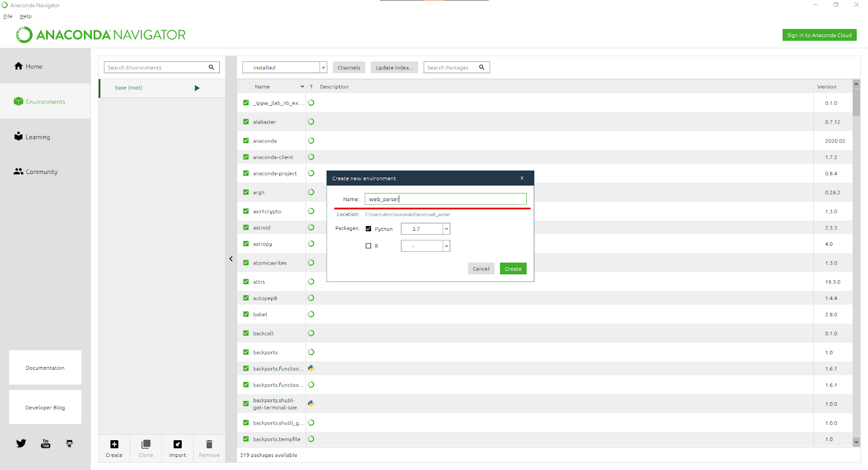Open the Documentation link box
868x470 pixels.
[x=45, y=368]
